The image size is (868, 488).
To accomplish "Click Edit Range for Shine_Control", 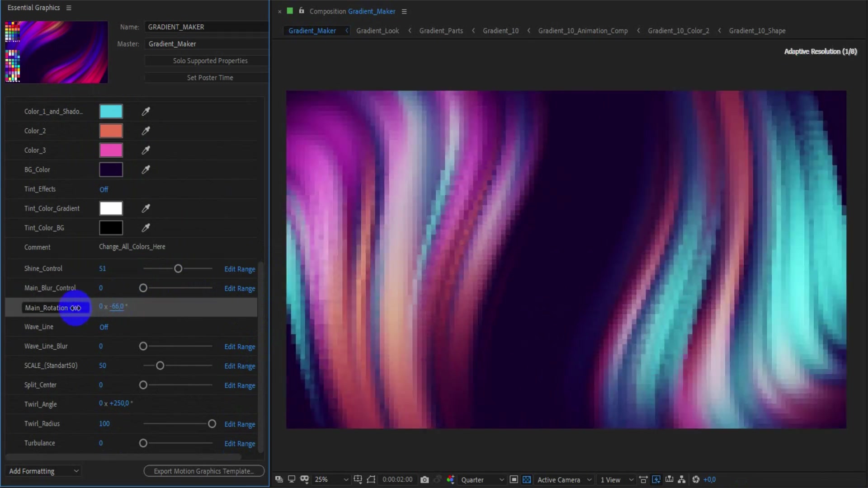I will pyautogui.click(x=240, y=268).
